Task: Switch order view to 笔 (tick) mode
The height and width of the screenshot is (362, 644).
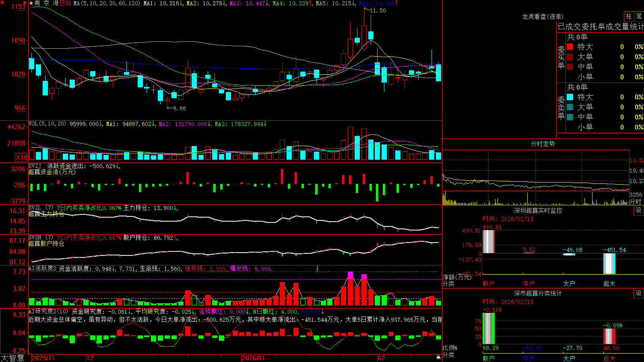Action: pyautogui.click(x=639, y=16)
